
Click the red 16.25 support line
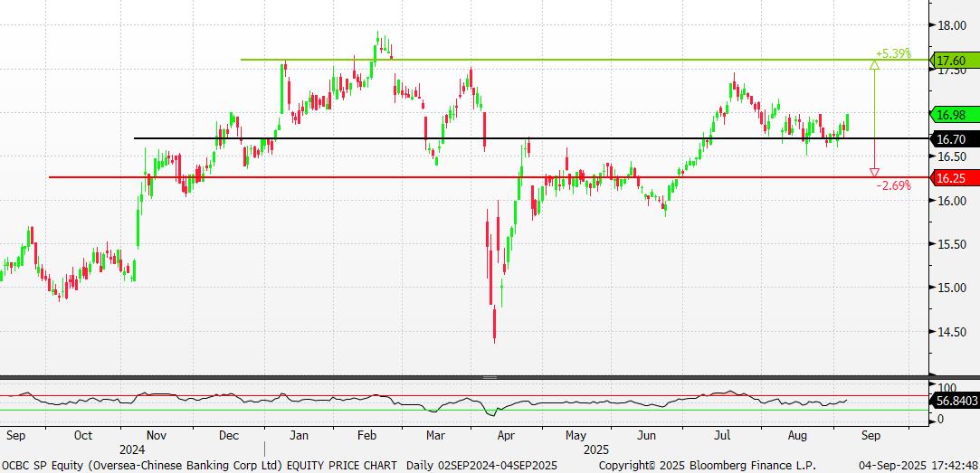click(489, 177)
